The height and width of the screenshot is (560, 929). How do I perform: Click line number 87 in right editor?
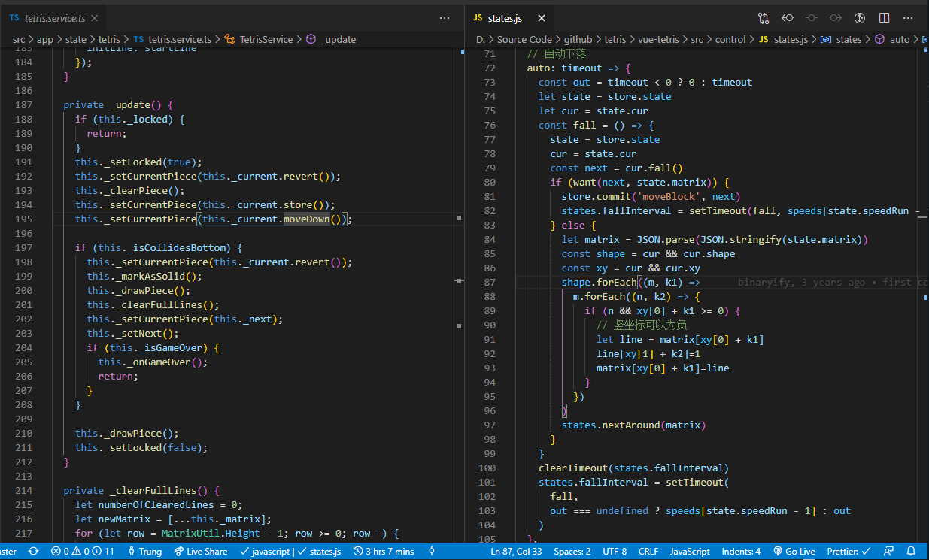click(489, 282)
